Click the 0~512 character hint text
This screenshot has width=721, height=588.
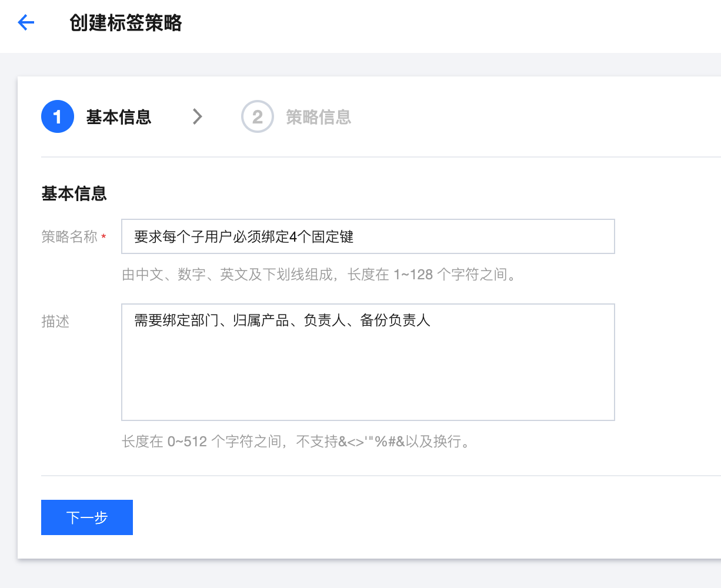pyautogui.click(x=296, y=442)
